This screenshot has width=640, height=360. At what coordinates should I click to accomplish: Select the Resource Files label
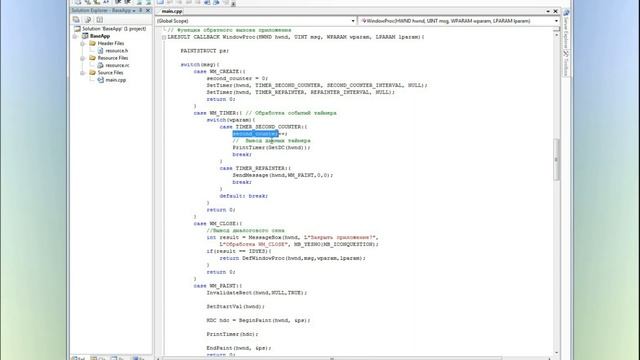pos(113,58)
